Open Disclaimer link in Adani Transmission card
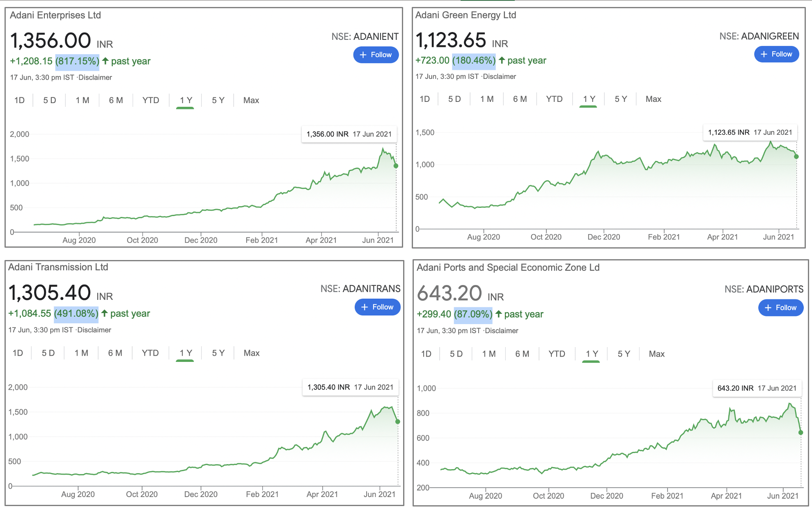The height and width of the screenshot is (511, 812). [94, 330]
